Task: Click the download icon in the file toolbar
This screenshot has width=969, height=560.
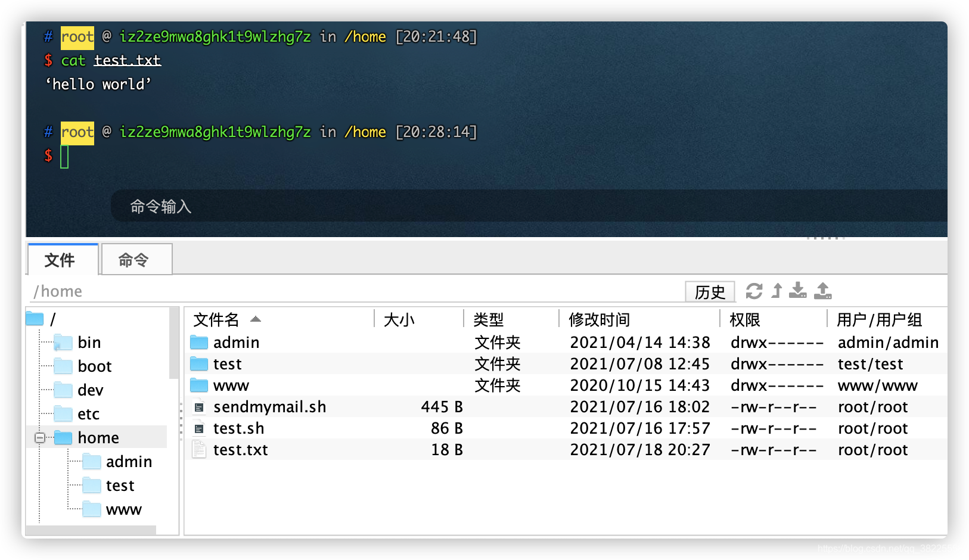Action: point(798,291)
